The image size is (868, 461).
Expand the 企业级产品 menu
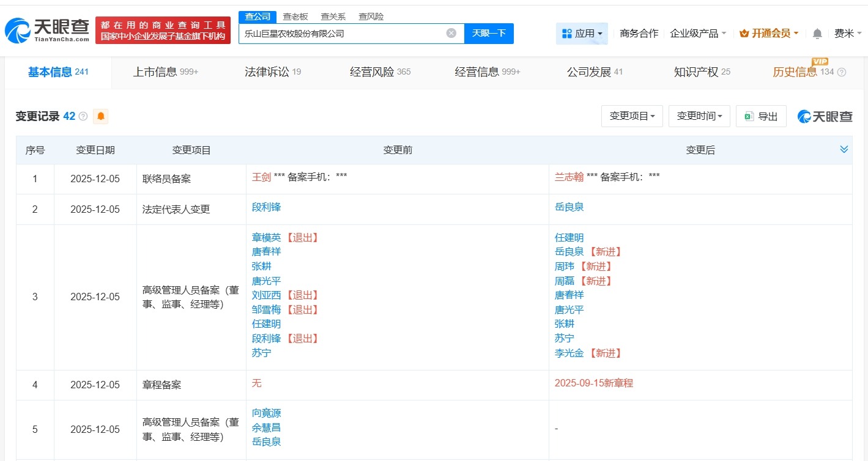tap(698, 34)
